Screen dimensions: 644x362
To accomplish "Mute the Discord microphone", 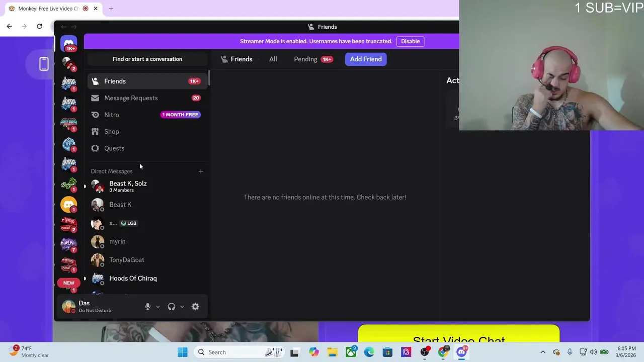I will tap(147, 307).
